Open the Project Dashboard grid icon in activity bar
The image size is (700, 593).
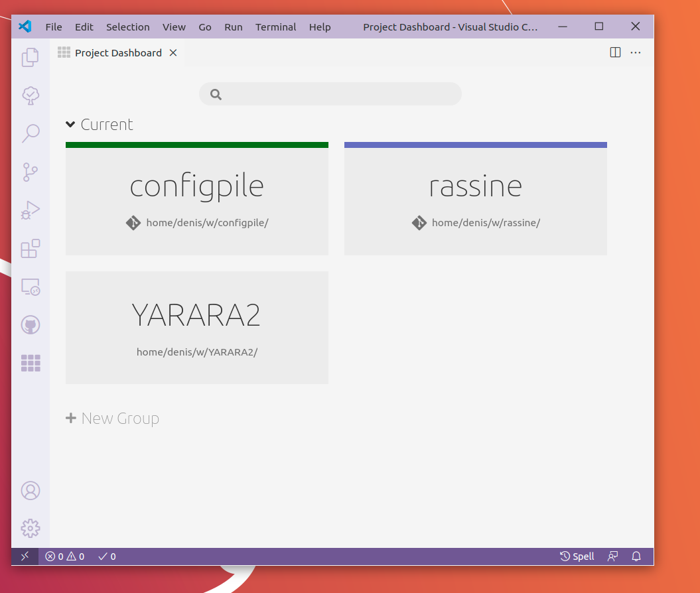pos(31,363)
